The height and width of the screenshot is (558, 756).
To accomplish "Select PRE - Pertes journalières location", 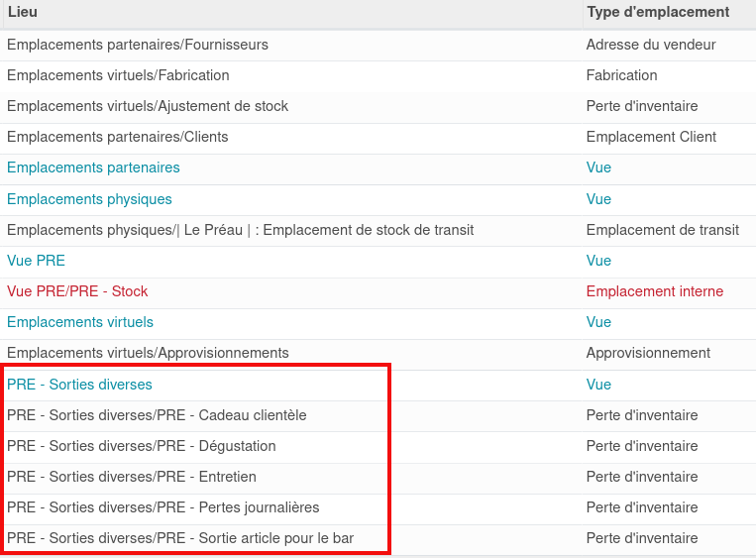I will (163, 507).
